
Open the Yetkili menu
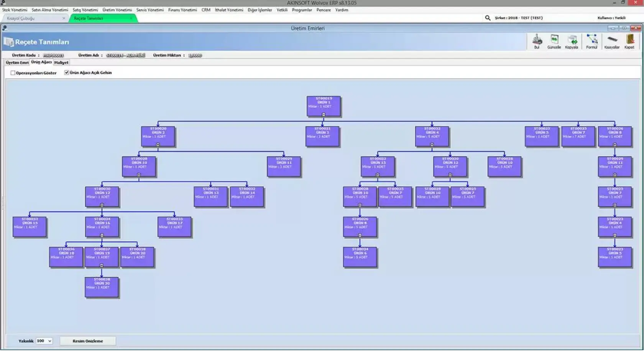point(282,10)
